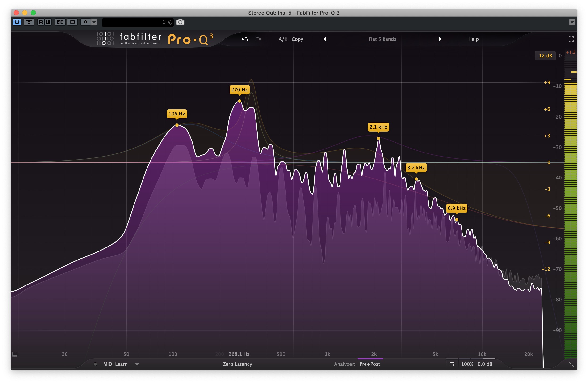Select the 2.1 kHz band marker
The height and width of the screenshot is (383, 588).
(378, 138)
